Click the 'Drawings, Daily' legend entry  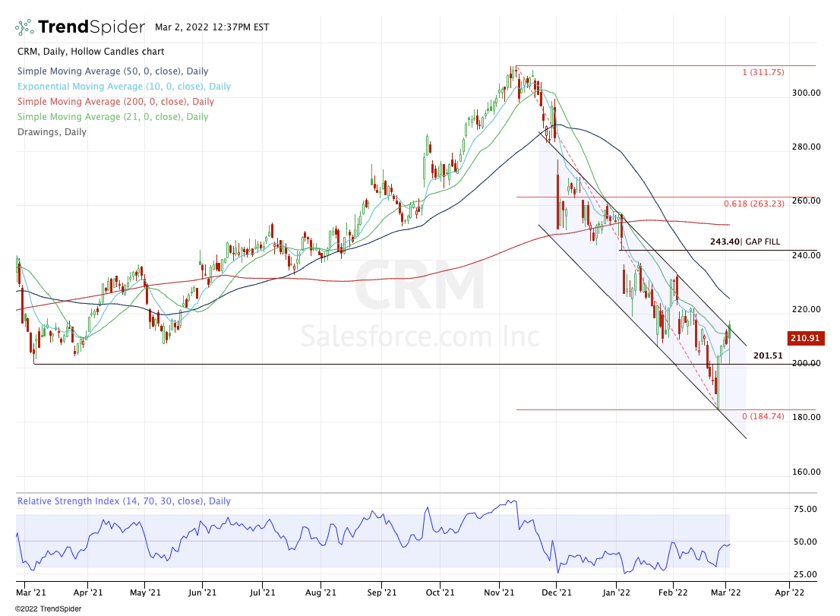[x=52, y=131]
